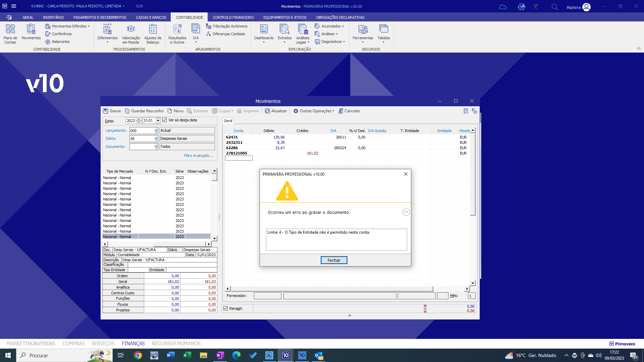Toggle the 'Ver só desta data' checkbox
Image resolution: width=644 pixels, height=362 pixels.
[165, 120]
